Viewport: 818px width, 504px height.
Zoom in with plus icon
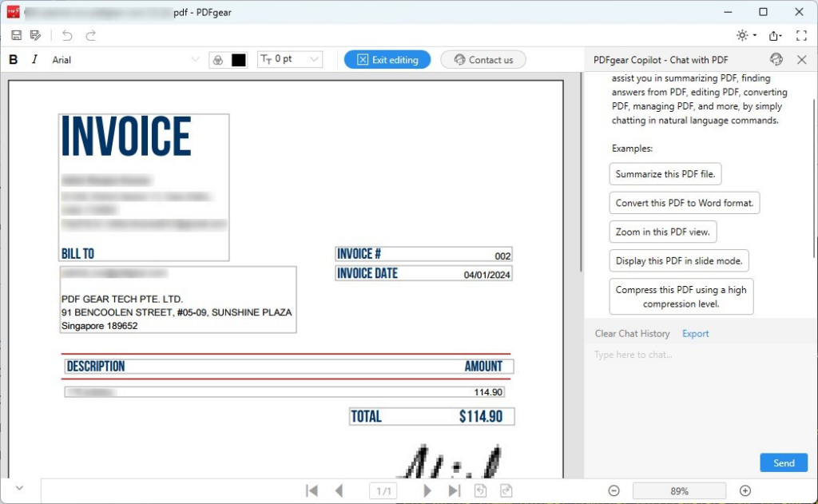point(745,490)
